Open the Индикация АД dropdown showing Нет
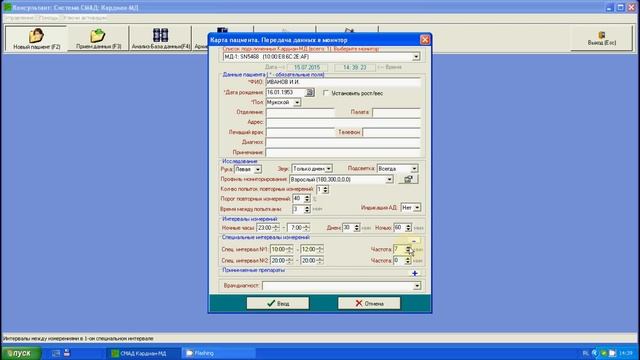The image size is (640, 360). [417, 208]
